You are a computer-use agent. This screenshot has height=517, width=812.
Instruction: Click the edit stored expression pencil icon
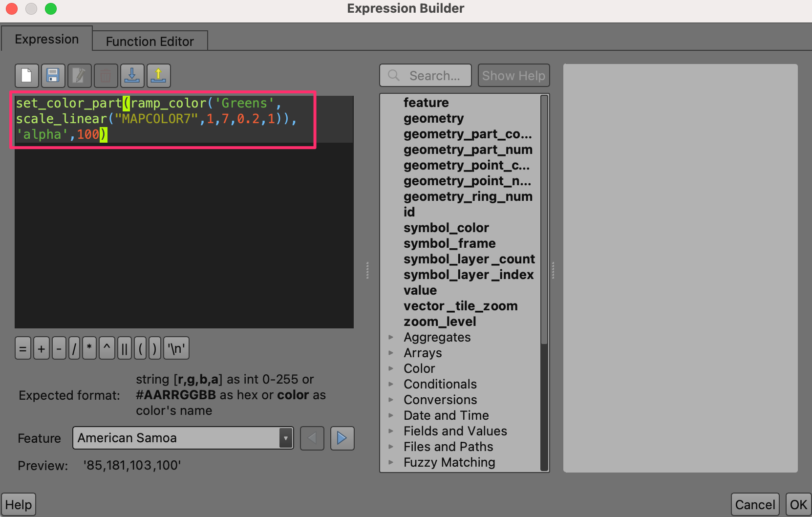click(79, 76)
